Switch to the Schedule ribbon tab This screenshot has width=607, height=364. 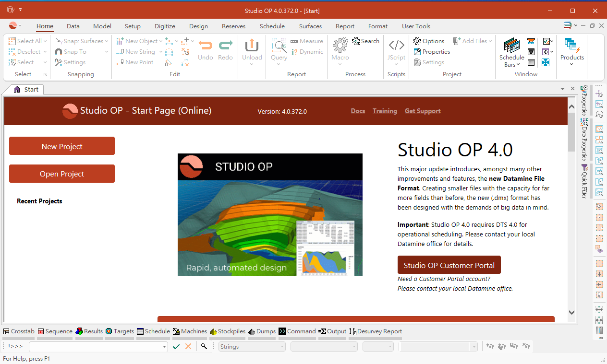coord(272,26)
